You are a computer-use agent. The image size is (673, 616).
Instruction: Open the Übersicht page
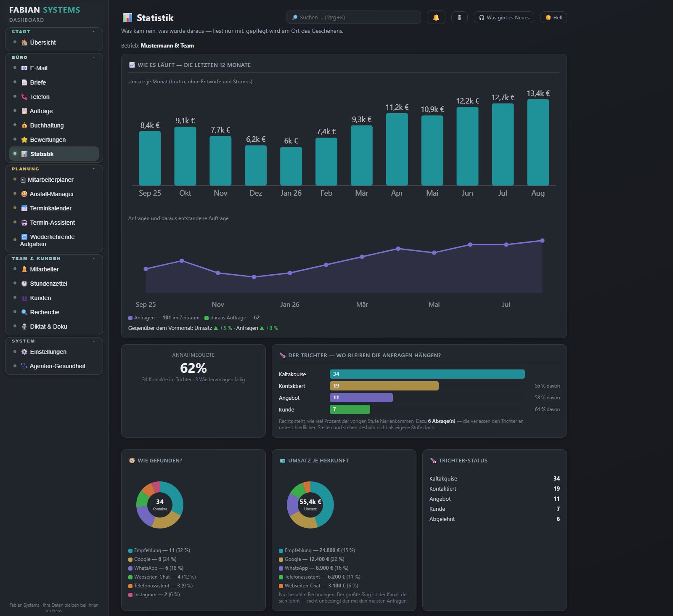click(x=54, y=42)
